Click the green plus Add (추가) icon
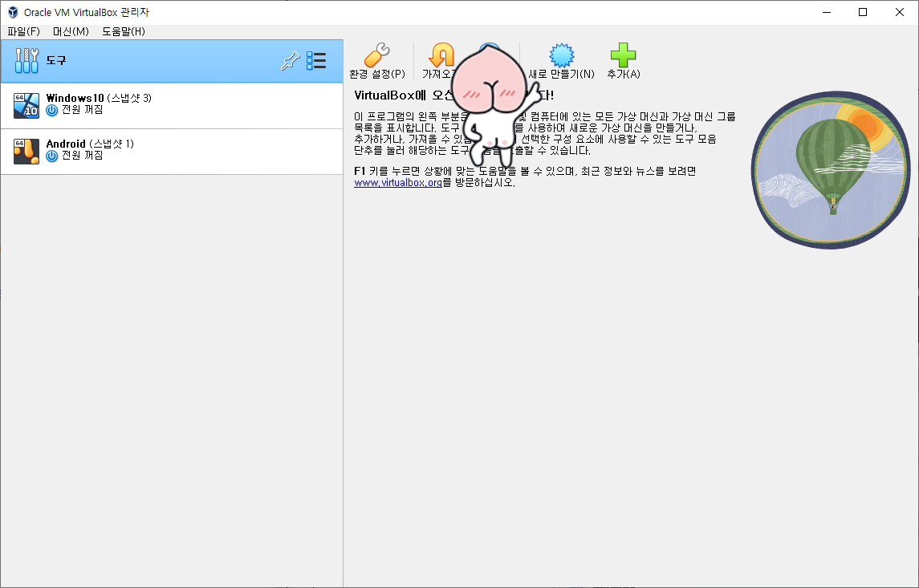Image resolution: width=919 pixels, height=588 pixels. pos(623,55)
